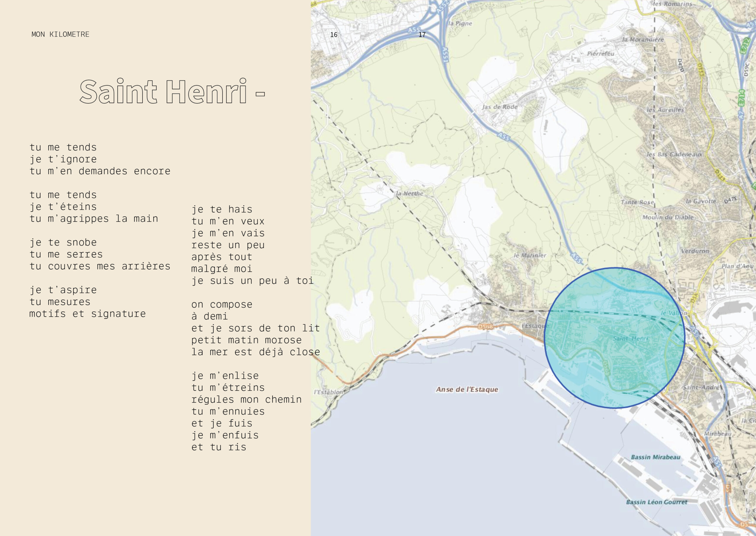Viewport: 756px width, 536px height.
Task: Select the line "je m'en vais"
Action: click(x=228, y=233)
